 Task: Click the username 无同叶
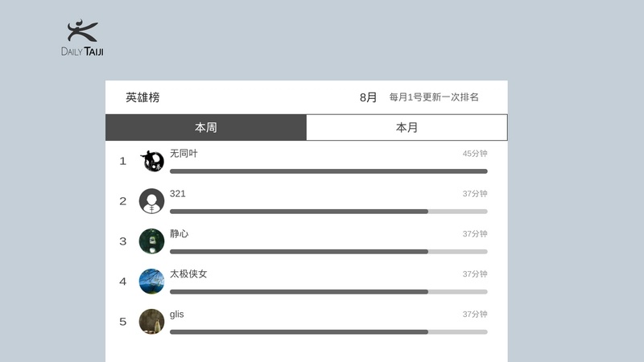point(184,153)
